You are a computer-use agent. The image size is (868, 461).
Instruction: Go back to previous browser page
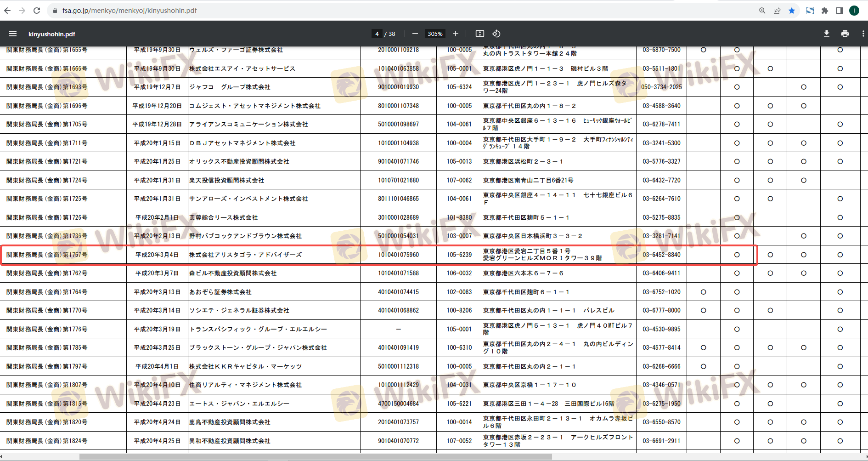[7, 10]
